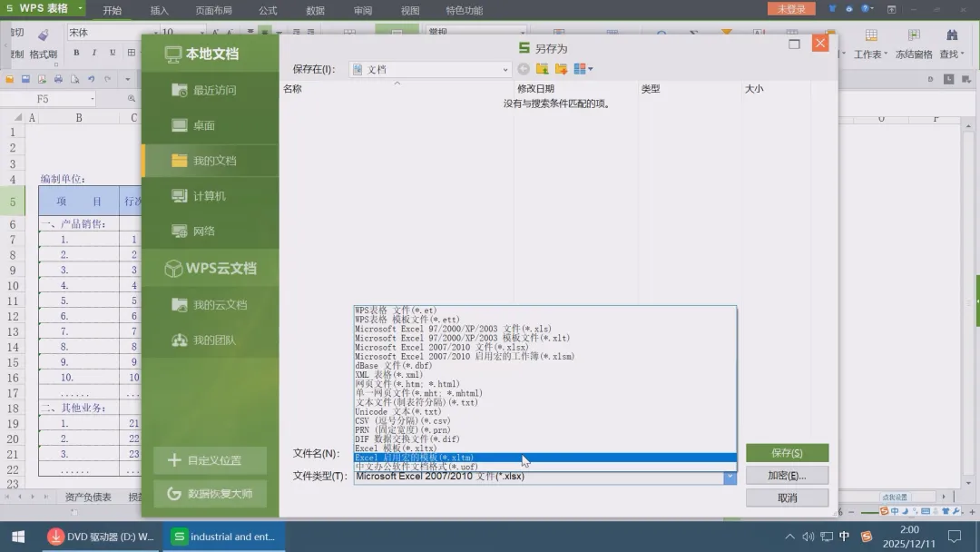This screenshot has width=980, height=552.
Task: Select dBase 文件(*.dbf) file type
Action: coord(545,366)
